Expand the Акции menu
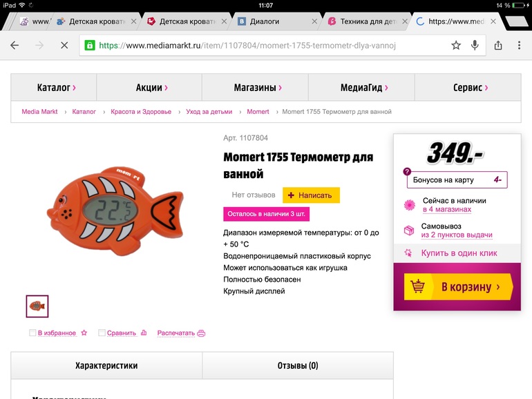Image resolution: width=532 pixels, height=399 pixels. 149,88
